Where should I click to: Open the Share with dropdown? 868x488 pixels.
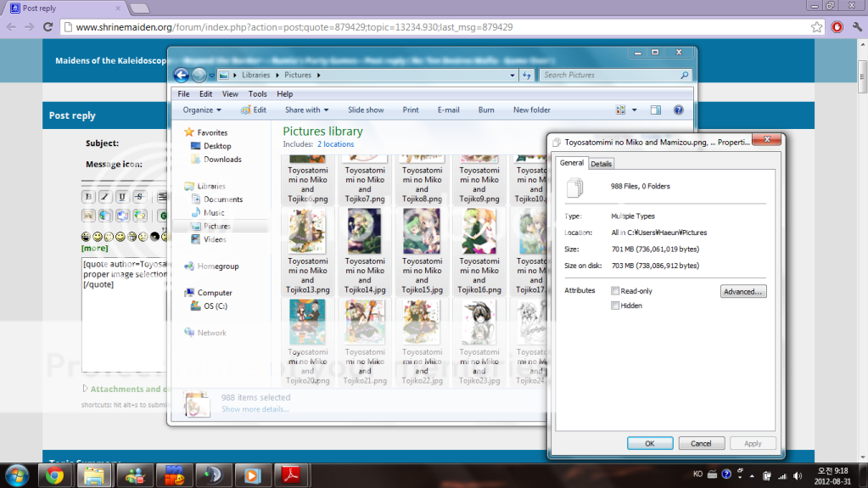(x=306, y=109)
